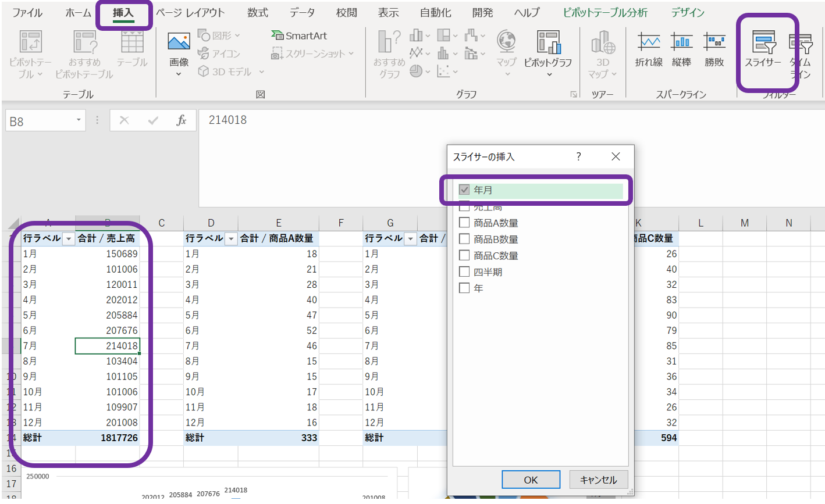Viewport: 825px width, 504px height.
Task: Switch to the 校閲 tab
Action: [346, 12]
